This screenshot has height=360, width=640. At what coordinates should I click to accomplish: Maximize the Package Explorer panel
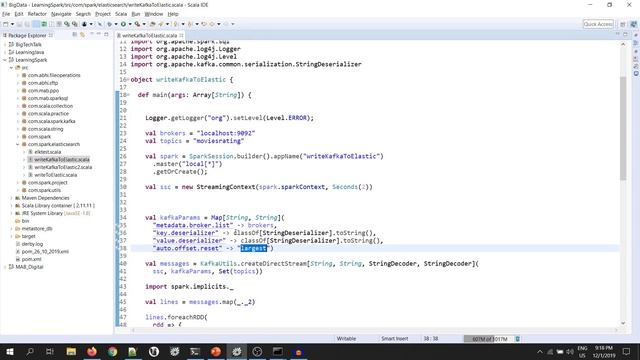click(x=107, y=34)
